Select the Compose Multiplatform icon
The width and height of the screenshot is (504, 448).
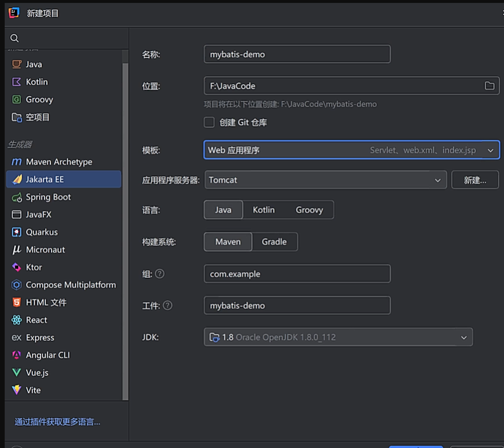pyautogui.click(x=16, y=285)
